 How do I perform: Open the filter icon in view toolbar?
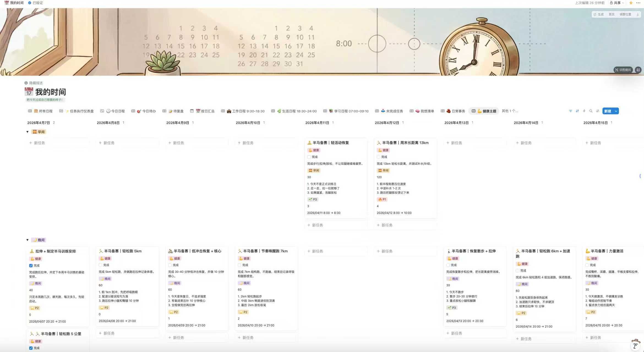coord(570,111)
